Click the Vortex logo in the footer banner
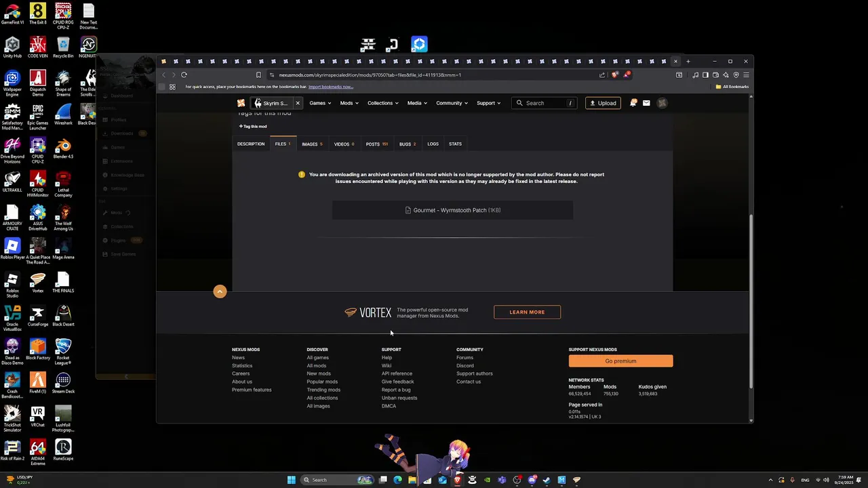This screenshot has width=868, height=488. (368, 312)
